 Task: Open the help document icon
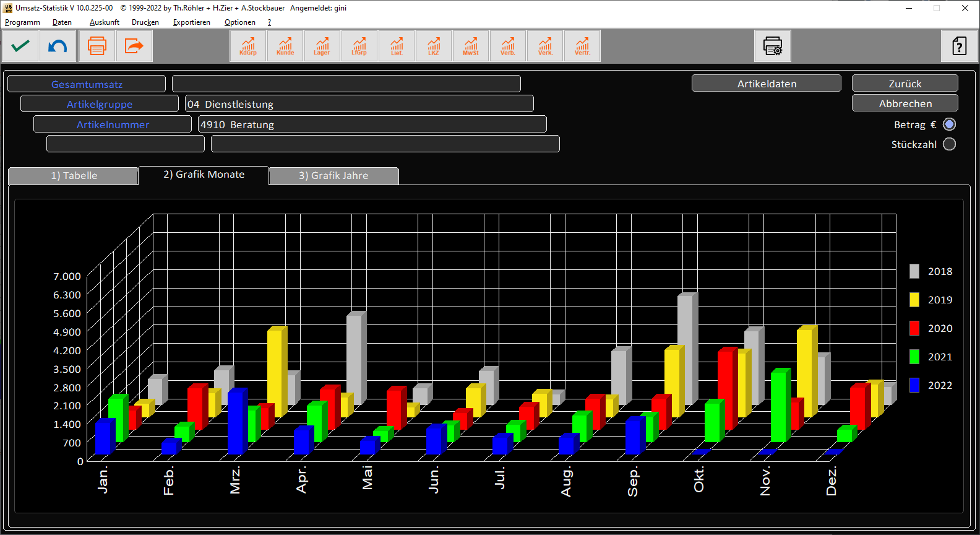959,46
